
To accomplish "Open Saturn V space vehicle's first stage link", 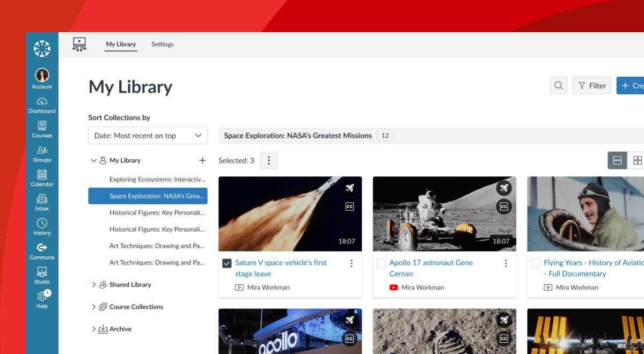I will 281,268.
